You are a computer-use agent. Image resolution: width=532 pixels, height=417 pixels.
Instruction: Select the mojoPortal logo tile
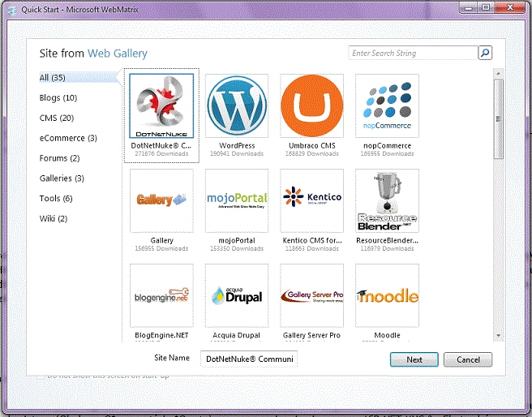click(x=237, y=200)
